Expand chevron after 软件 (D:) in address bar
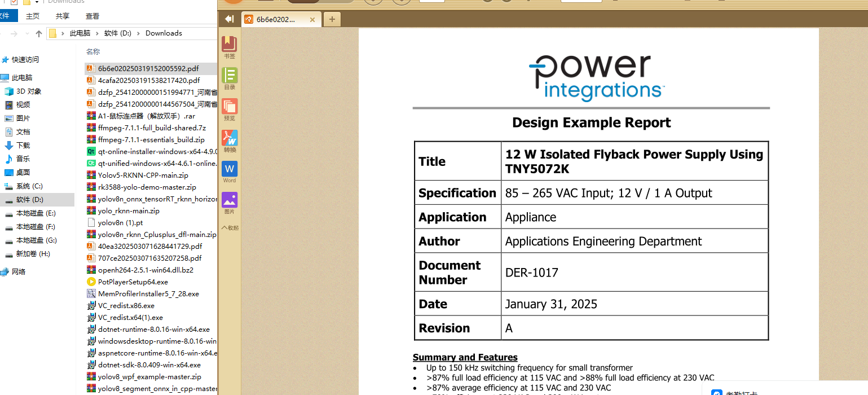Screen dimensions: 868x395 click(139, 33)
